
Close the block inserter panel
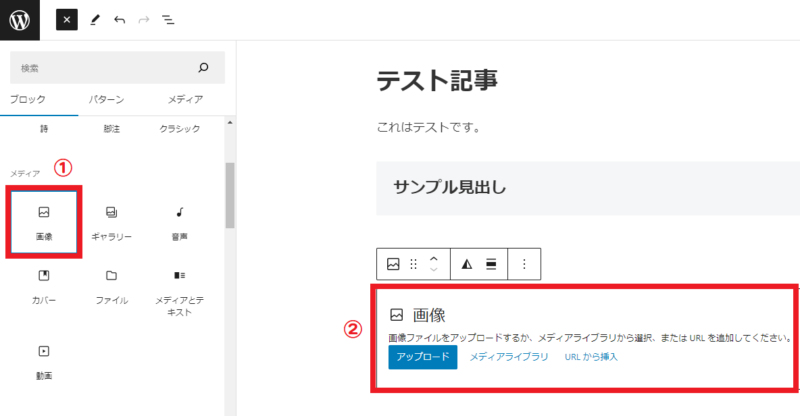click(67, 19)
